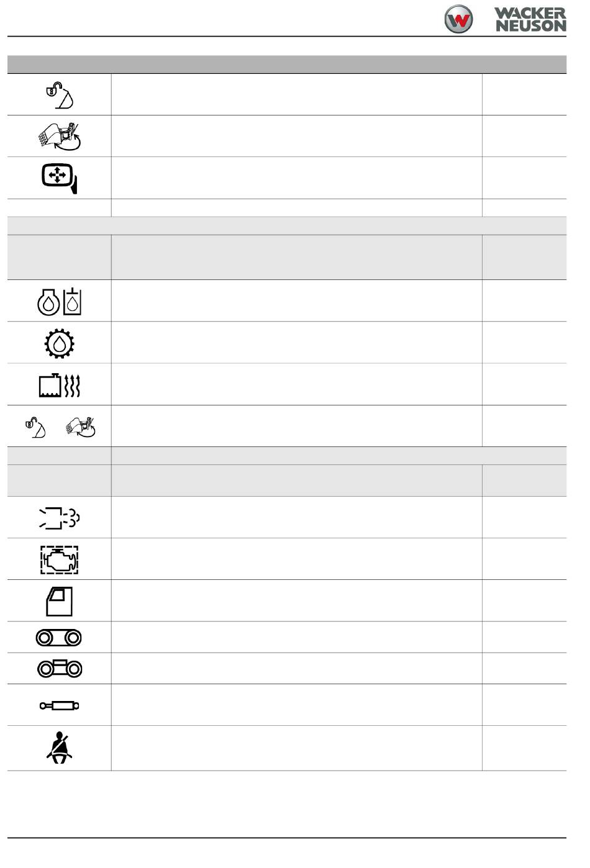Click the coolant temperature heat icon
This screenshot has height=868, width=590.
[x=60, y=384]
